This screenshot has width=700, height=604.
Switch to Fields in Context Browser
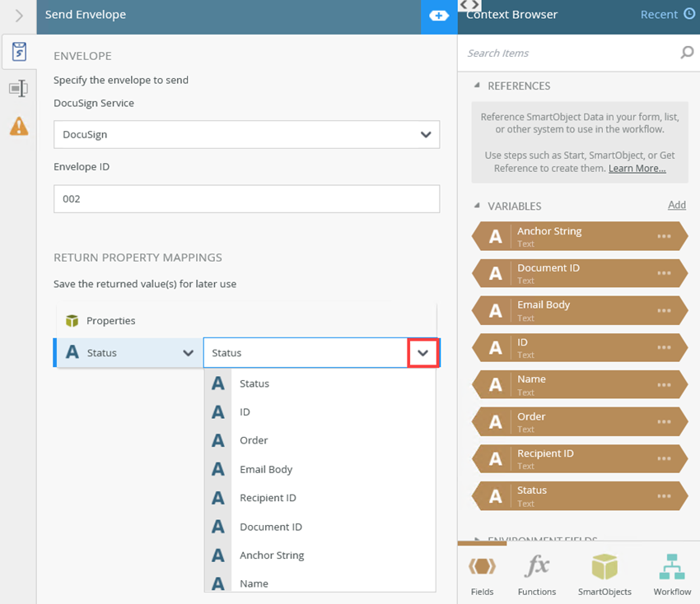pos(483,574)
